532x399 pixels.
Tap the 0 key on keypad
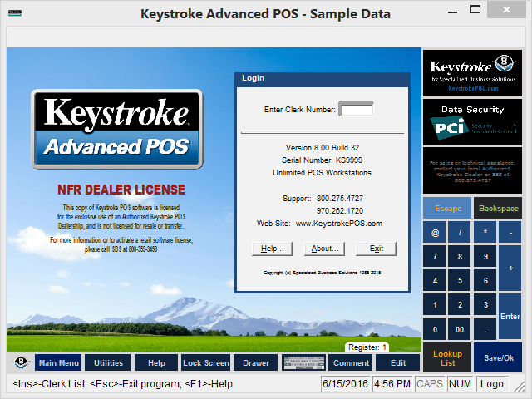[x=435, y=329]
